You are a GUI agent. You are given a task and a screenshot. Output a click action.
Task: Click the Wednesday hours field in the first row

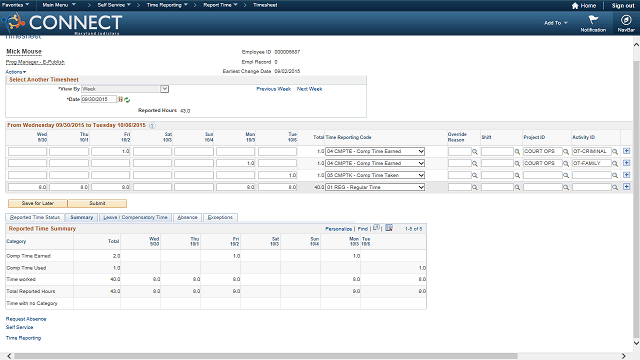(x=27, y=151)
